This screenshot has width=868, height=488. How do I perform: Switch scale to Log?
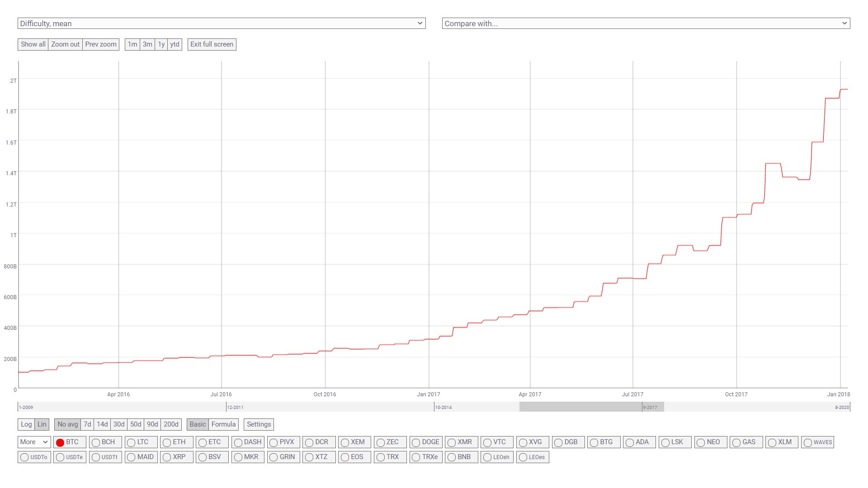click(26, 424)
